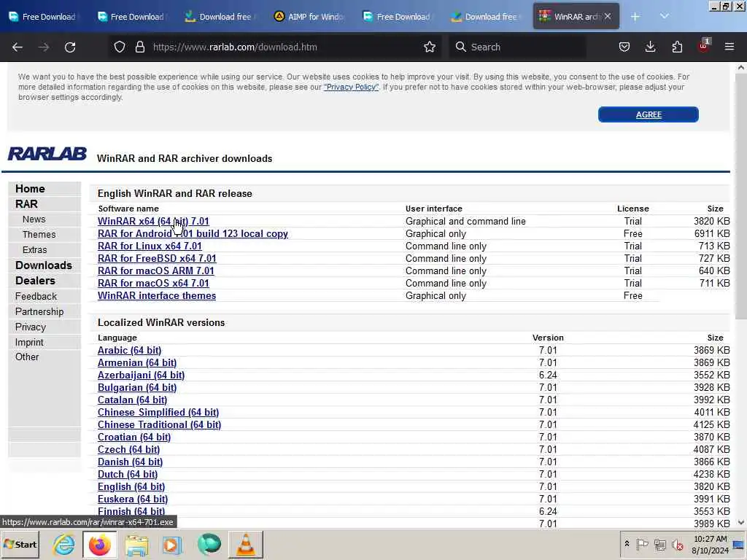This screenshot has height=560, width=747.
Task: Download Chinese Simplified (64 bit) version
Action: (158, 413)
